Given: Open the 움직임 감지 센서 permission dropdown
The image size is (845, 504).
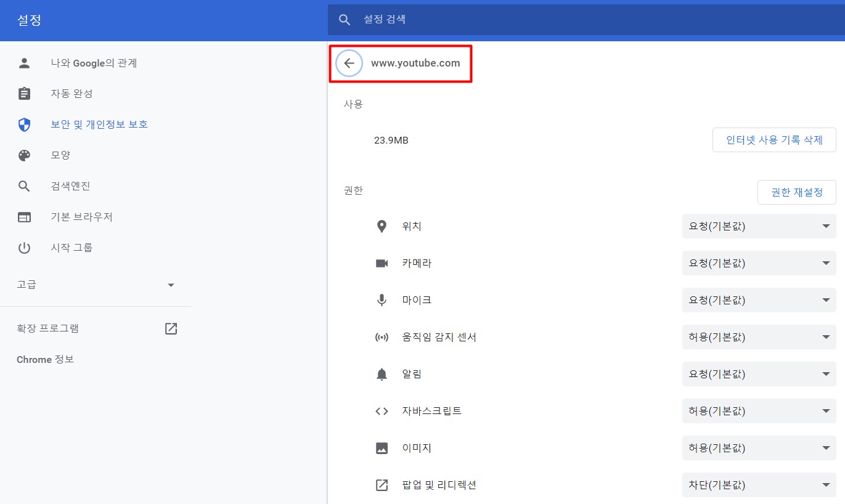Looking at the screenshot, I should click(759, 337).
